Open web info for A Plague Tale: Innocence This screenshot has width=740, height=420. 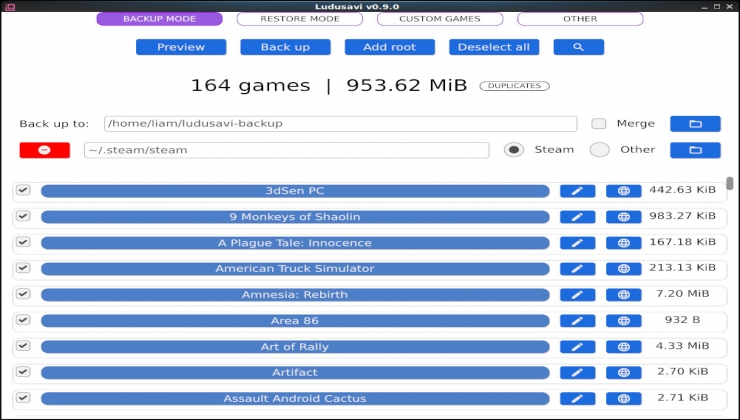pyautogui.click(x=623, y=243)
